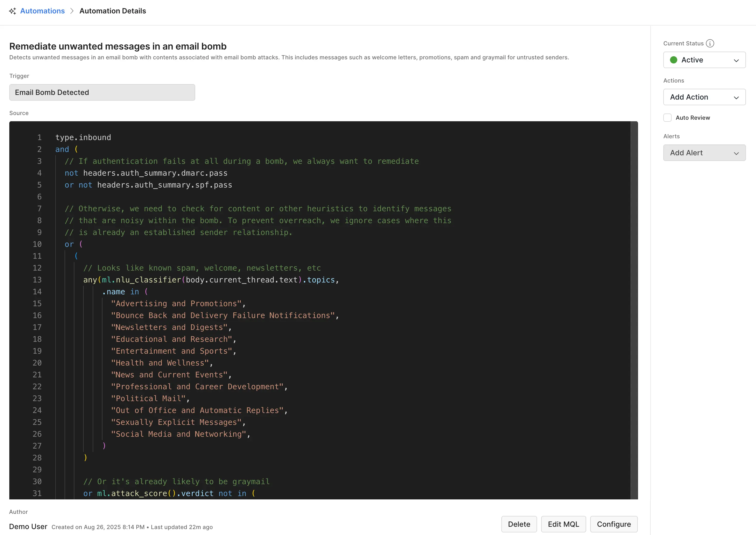The image size is (756, 535).
Task: Click the Edit MQL button
Action: (x=563, y=524)
